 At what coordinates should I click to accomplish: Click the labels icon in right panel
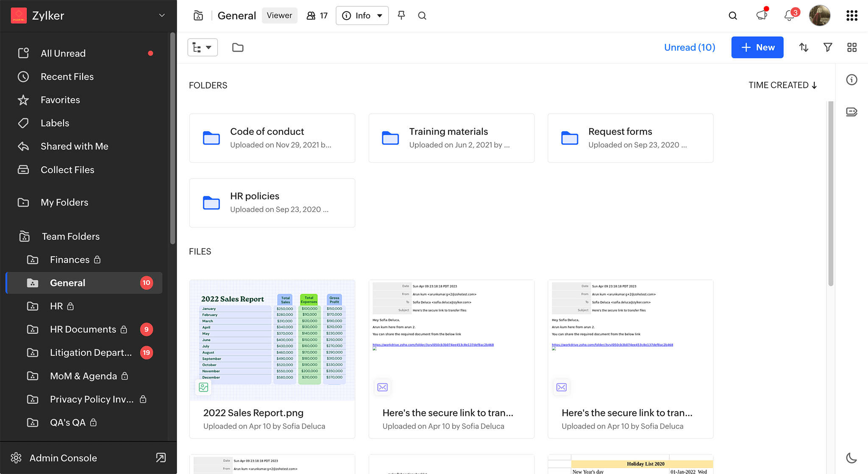(x=851, y=112)
